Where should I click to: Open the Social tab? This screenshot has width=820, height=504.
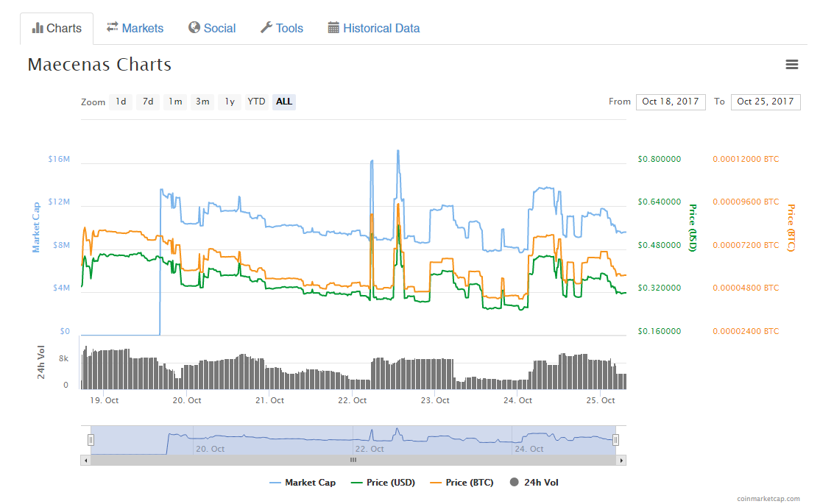[212, 28]
